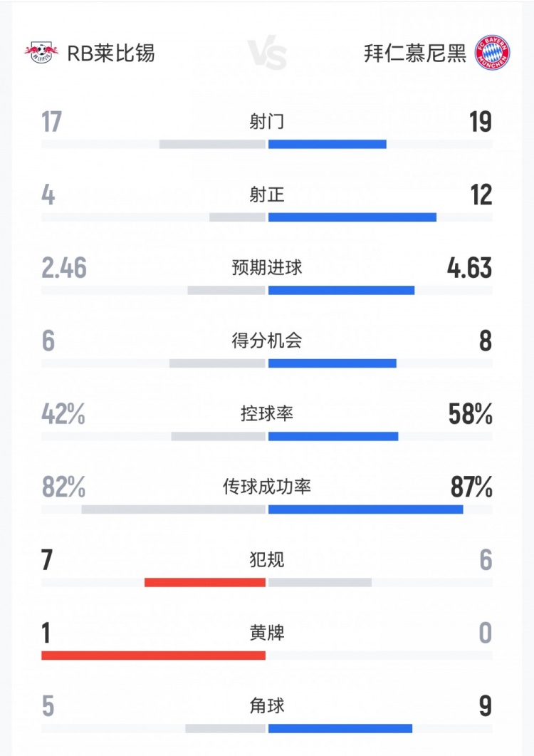The height and width of the screenshot is (756, 534).
Task: Click the blue 射门 shots bar
Action: click(x=328, y=144)
